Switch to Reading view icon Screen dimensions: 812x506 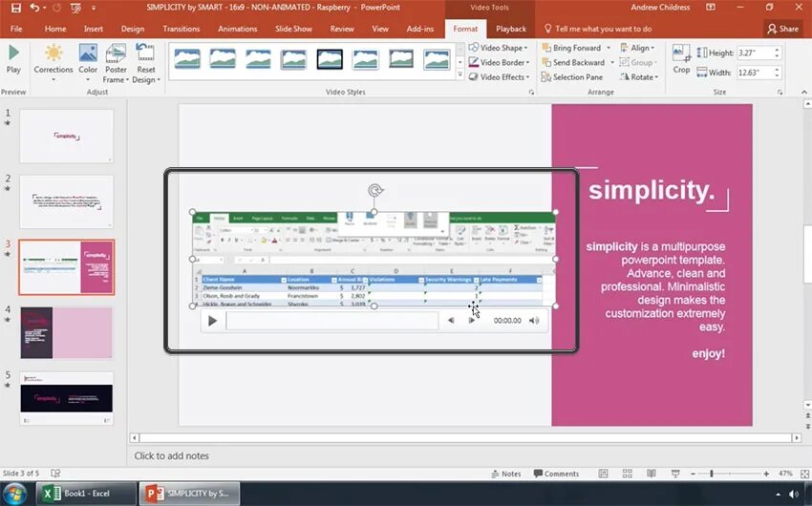[x=652, y=474]
